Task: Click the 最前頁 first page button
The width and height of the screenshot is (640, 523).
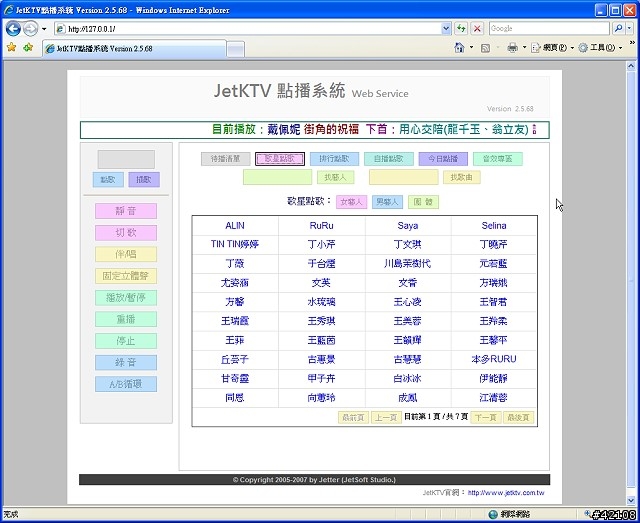Action: [x=353, y=417]
